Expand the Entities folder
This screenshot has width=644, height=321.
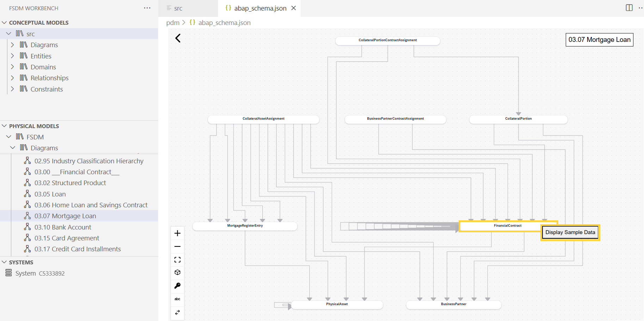pyautogui.click(x=13, y=56)
